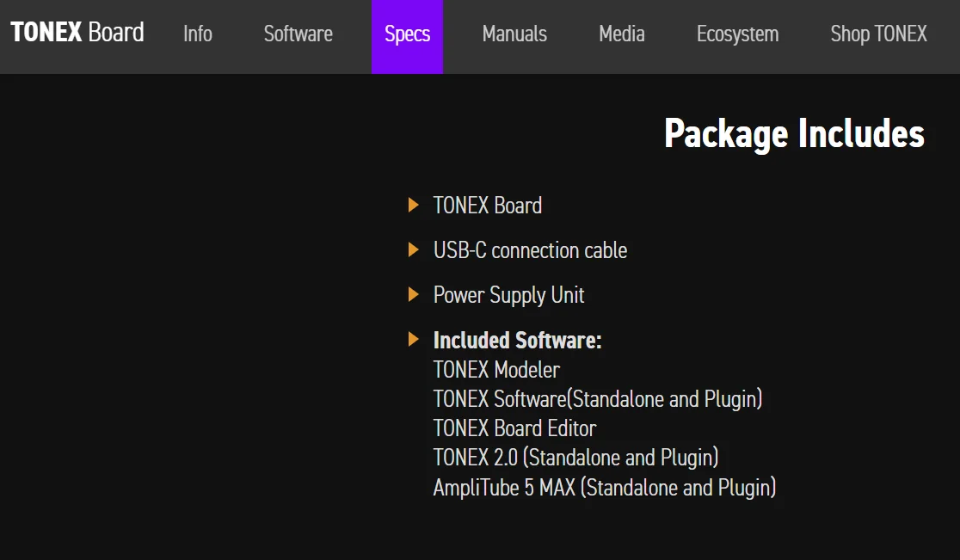Select the Power Supply Unit text
960x560 pixels.
coord(508,295)
